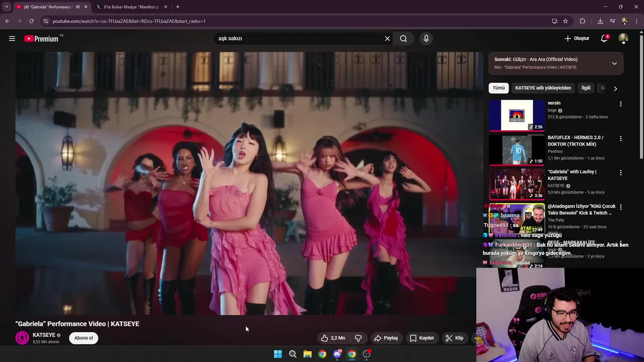Bookmark this page with the star icon
The width and height of the screenshot is (644, 362).
[x=566, y=21]
